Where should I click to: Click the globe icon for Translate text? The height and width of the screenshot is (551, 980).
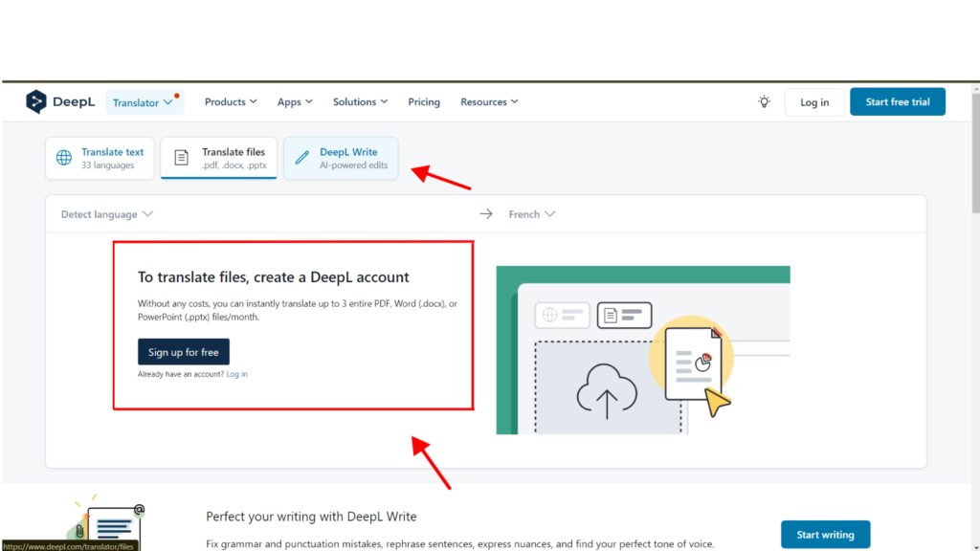(64, 158)
